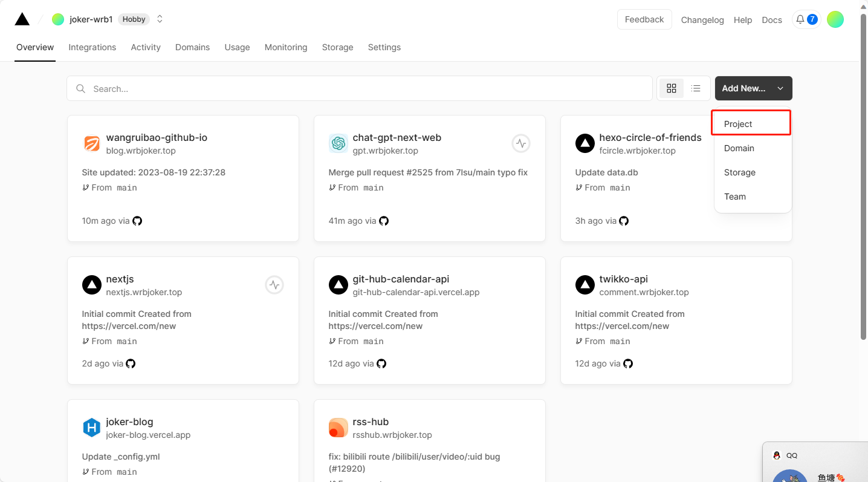Click chat-gpt-next-web activity pulse icon
This screenshot has height=482, width=868.
tap(521, 143)
